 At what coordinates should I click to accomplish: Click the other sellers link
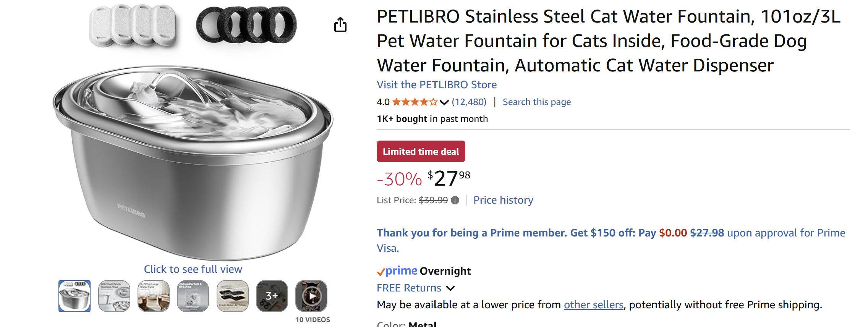(593, 305)
